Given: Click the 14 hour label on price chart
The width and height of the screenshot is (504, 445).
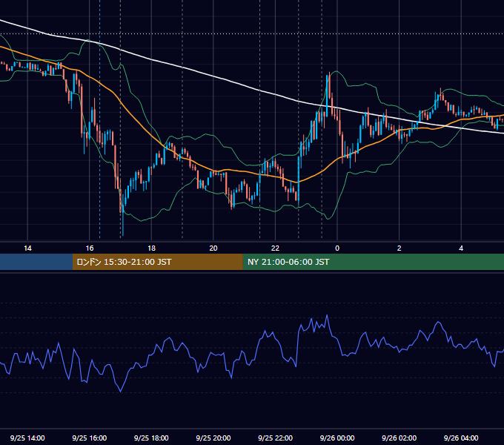Looking at the screenshot, I should tap(27, 248).
